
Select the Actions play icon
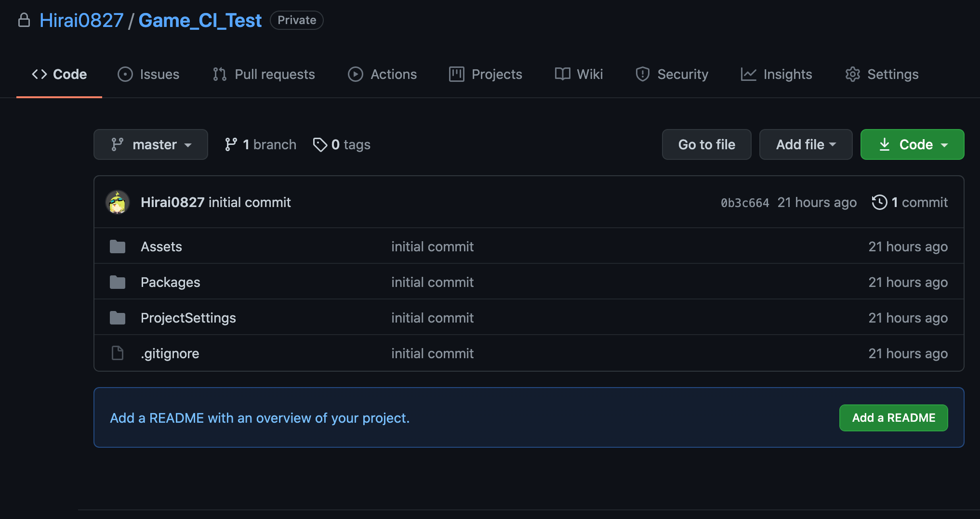[355, 74]
